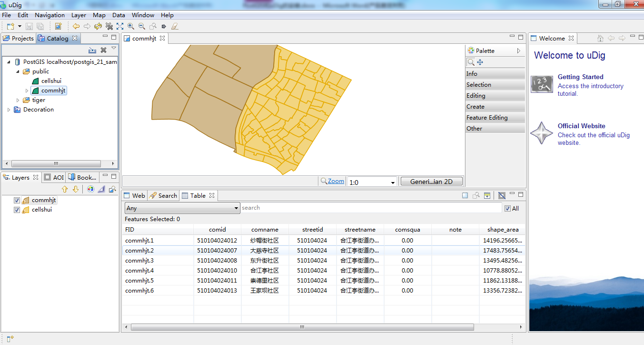Click the back arrow in the toolbar
Image resolution: width=644 pixels, height=345 pixels.
click(x=76, y=27)
